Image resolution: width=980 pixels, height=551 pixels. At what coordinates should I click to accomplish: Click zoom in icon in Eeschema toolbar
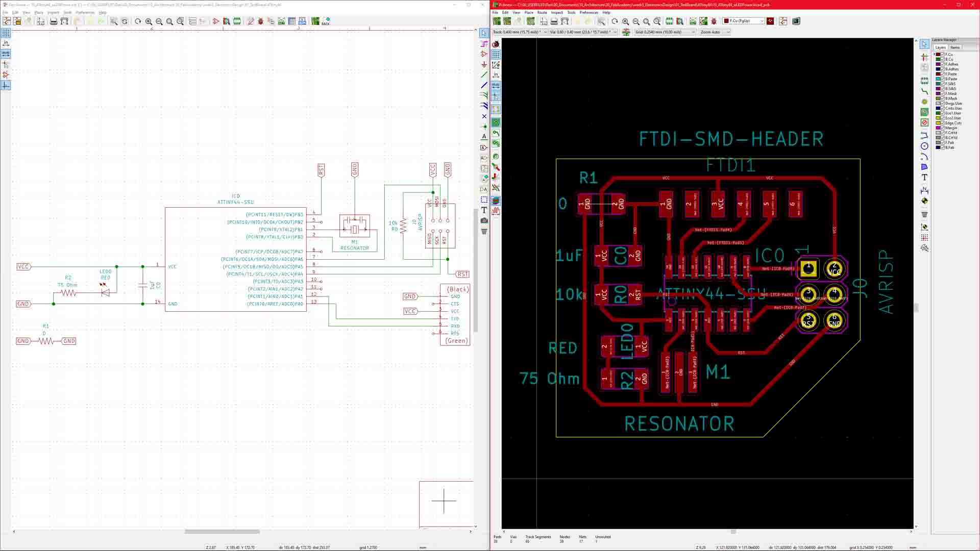coord(149,21)
